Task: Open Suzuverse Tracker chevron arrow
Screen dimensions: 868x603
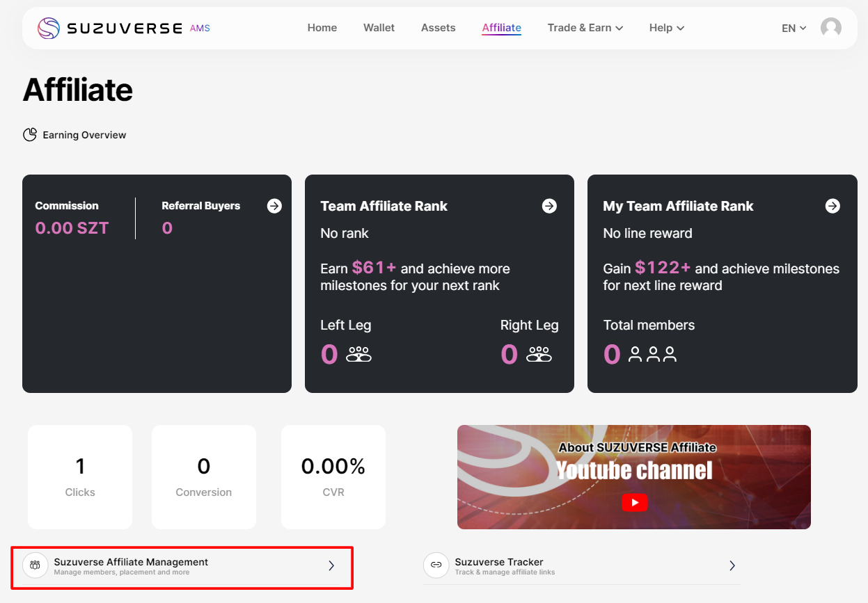Action: click(732, 566)
